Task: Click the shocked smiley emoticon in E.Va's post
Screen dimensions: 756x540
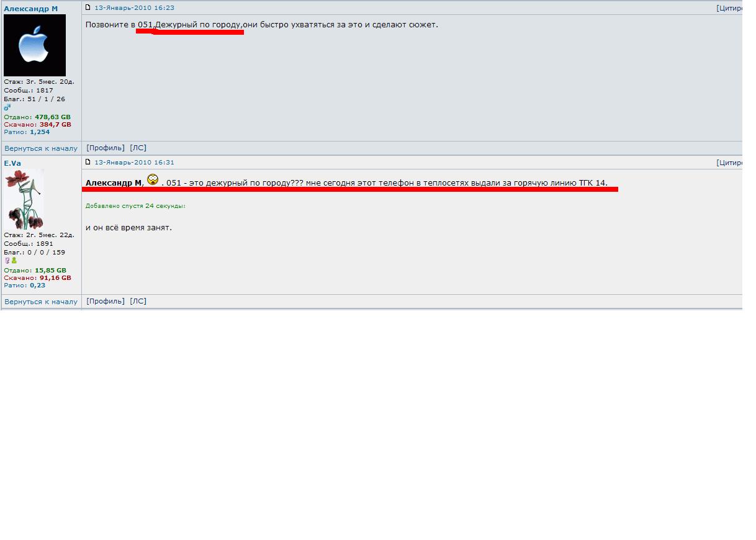Action: 153,181
